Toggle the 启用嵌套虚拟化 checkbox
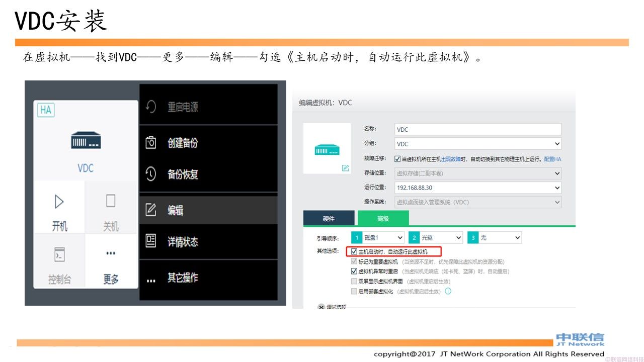The height and width of the screenshot is (362, 644). (x=355, y=291)
